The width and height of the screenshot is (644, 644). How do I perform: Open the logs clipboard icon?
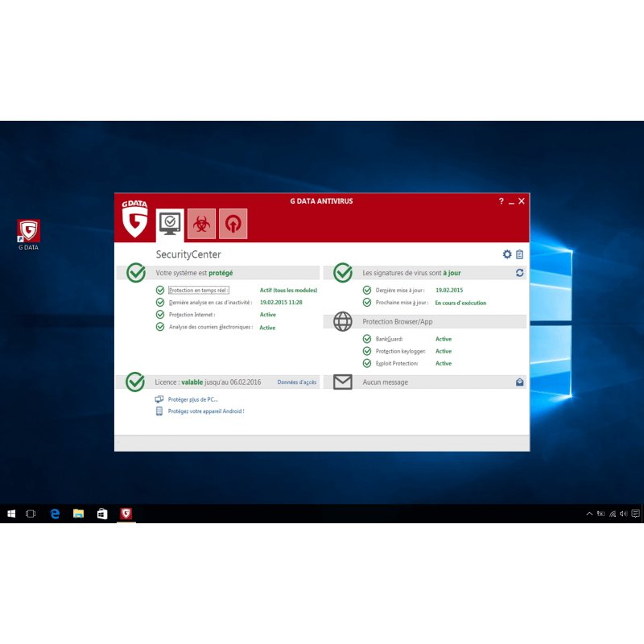point(519,254)
